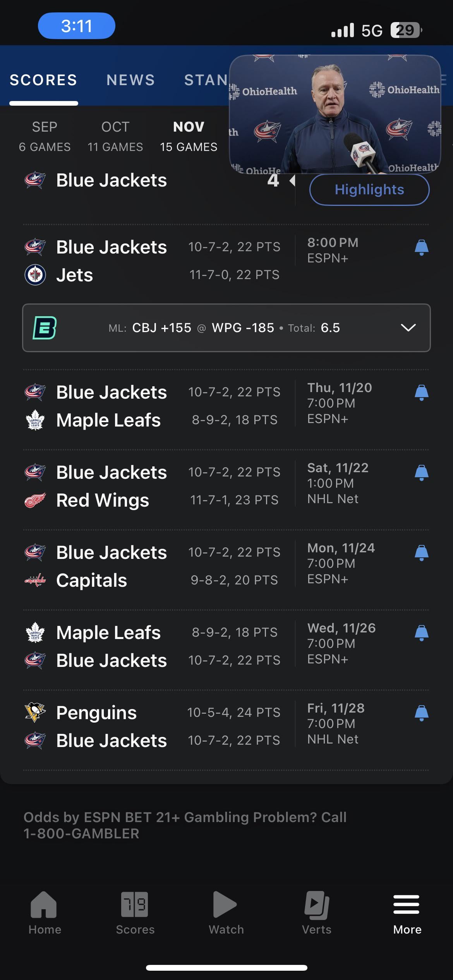Open the floating press conference video
Image resolution: width=453 pixels, height=980 pixels.
335,114
